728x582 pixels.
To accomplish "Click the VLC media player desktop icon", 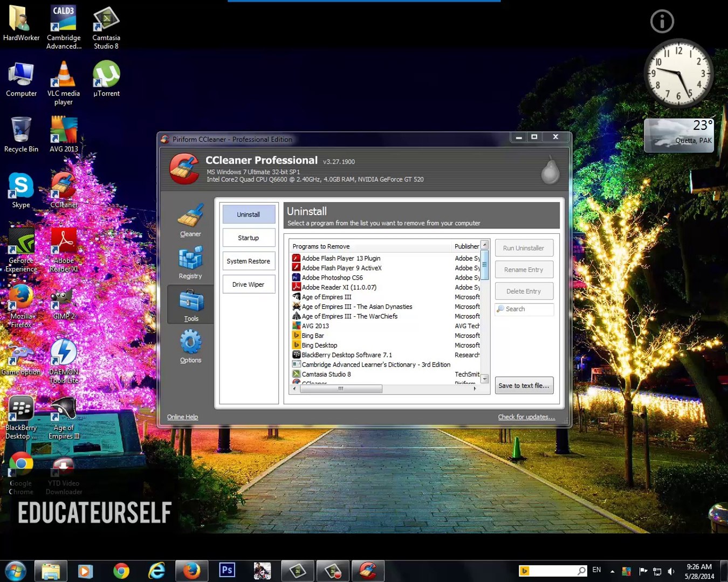I will point(64,83).
